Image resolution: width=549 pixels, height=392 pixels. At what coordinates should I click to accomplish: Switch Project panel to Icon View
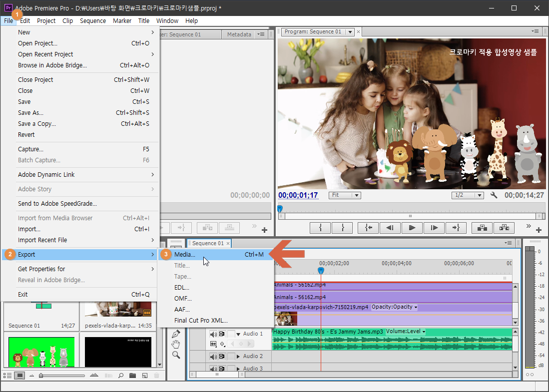pos(20,376)
